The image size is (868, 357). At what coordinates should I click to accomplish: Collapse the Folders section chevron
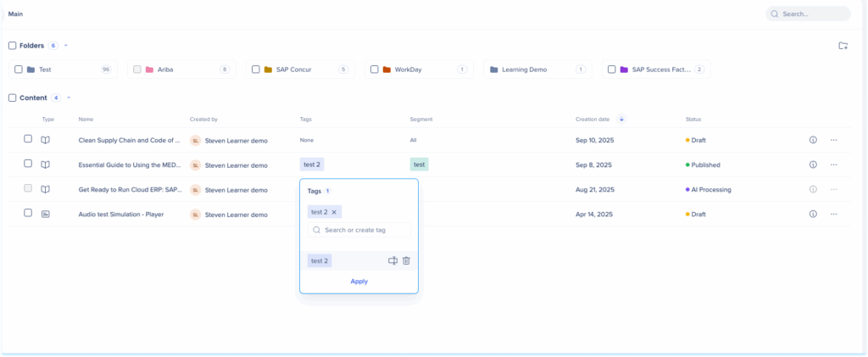pos(66,46)
